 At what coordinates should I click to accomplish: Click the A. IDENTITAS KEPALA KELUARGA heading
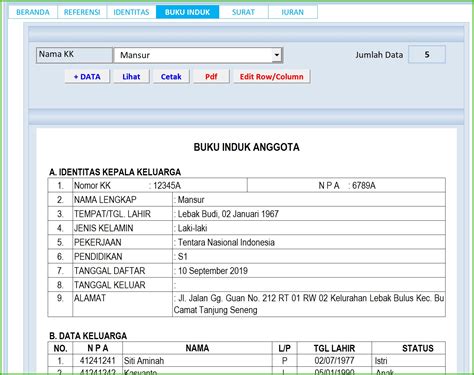click(115, 172)
